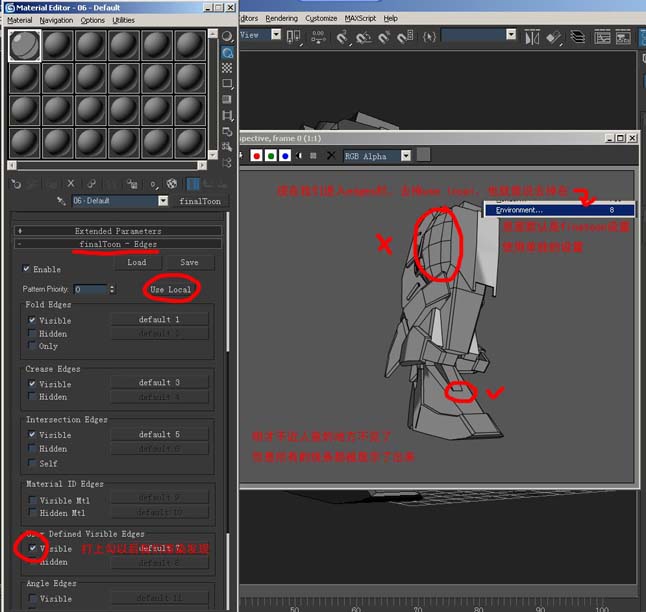Open the View coordinate system dropdown
The image size is (646, 612).
(x=276, y=35)
